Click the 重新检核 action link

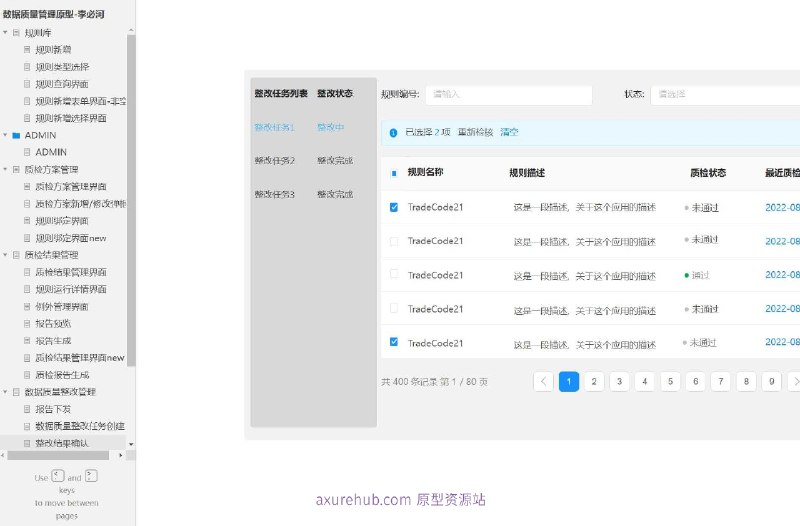click(476, 133)
